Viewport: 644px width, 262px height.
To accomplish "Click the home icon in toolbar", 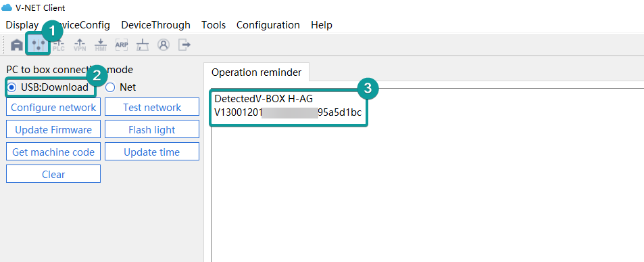I will tap(17, 45).
